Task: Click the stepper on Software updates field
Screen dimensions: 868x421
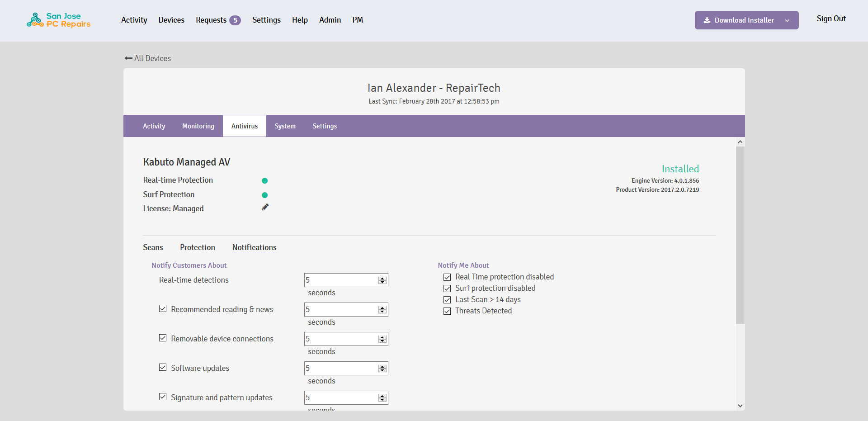Action: pyautogui.click(x=382, y=369)
